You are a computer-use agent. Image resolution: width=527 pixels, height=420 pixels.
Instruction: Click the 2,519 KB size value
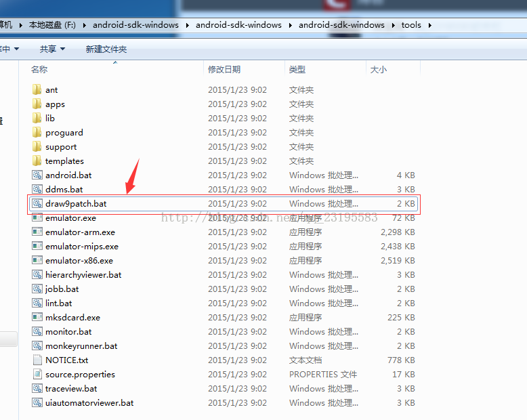(x=398, y=260)
